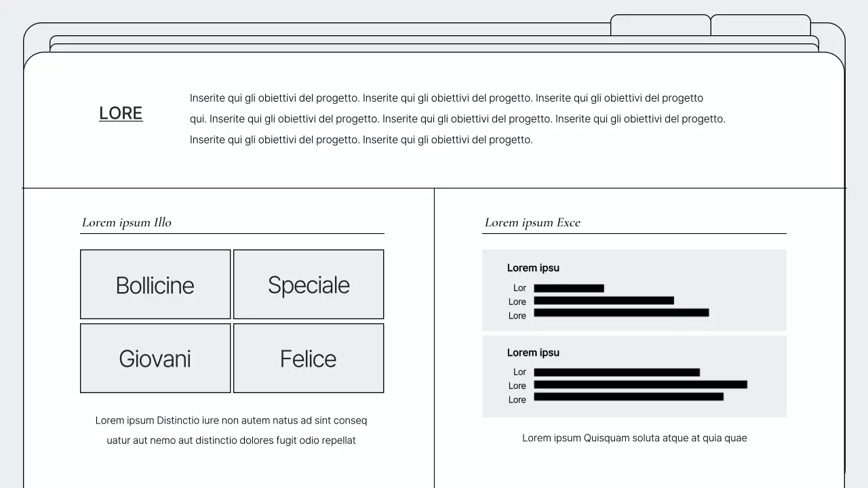Select the Bollicine box
This screenshot has height=488, width=868.
(x=155, y=285)
